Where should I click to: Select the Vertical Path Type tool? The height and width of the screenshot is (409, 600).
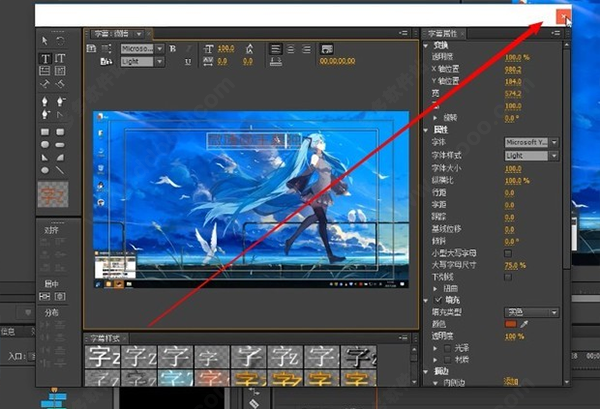click(60, 84)
